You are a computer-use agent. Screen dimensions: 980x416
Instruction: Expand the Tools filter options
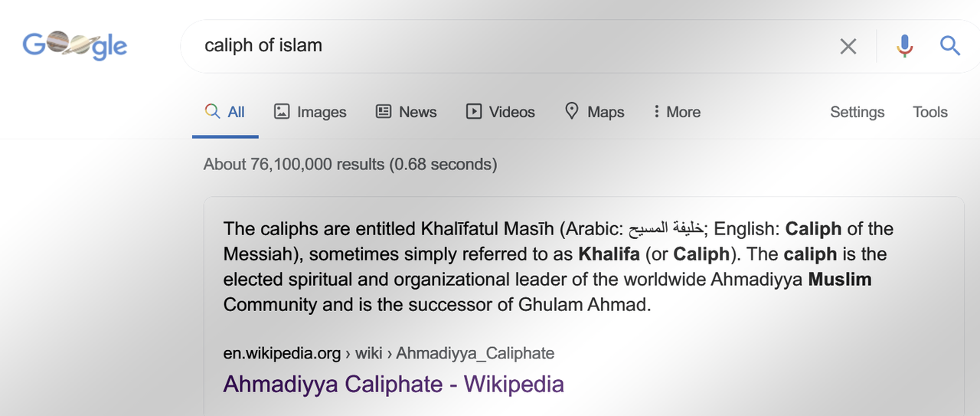(x=929, y=112)
